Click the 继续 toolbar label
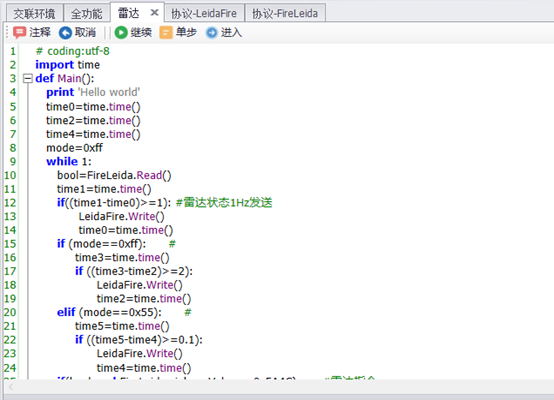The height and width of the screenshot is (400, 554). point(141,33)
